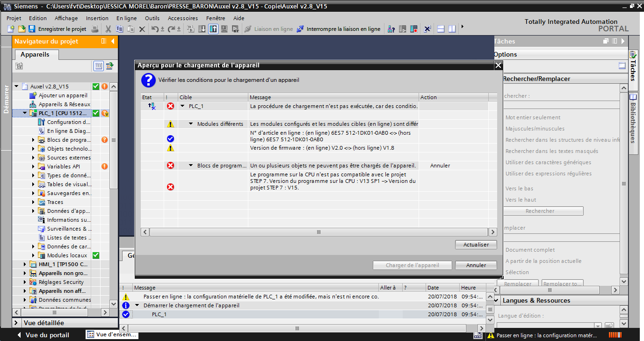This screenshot has height=341, width=644.
Task: Click the Delete X icon in toolbar
Action: pos(142,29)
